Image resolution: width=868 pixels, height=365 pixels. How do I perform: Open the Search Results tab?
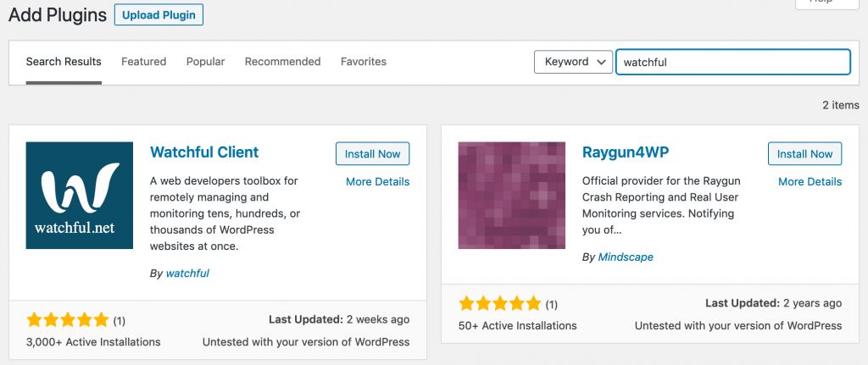click(64, 62)
